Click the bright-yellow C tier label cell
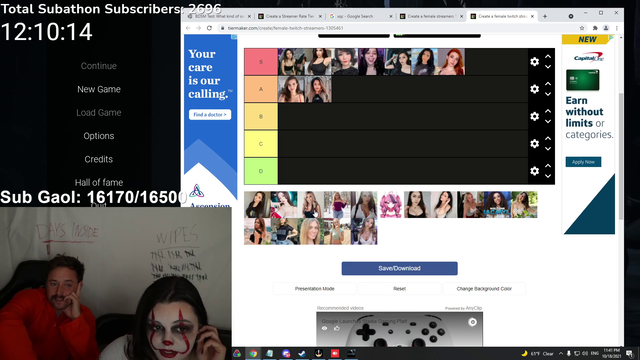Image resolution: width=640 pixels, height=360 pixels. tap(261, 144)
